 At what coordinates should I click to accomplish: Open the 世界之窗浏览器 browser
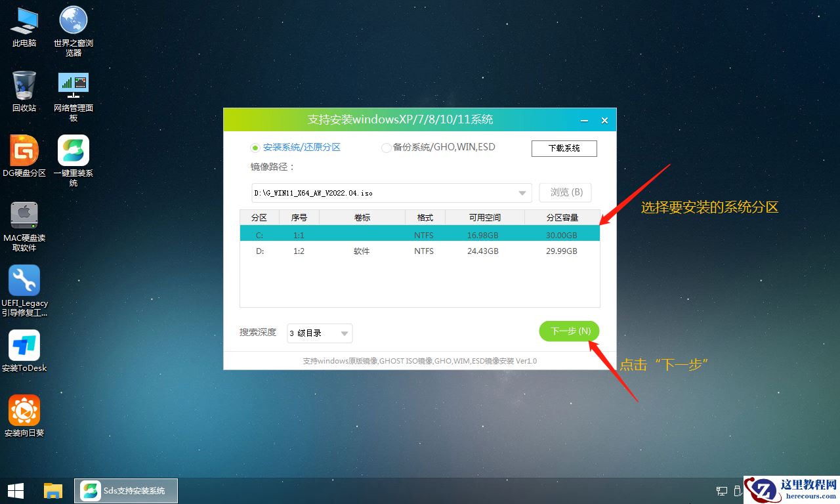[x=73, y=20]
